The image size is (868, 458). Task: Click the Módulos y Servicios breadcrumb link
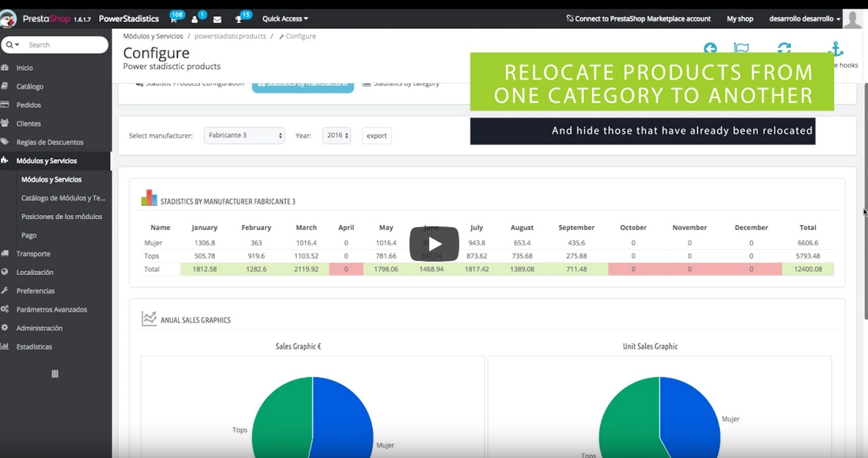coord(153,36)
